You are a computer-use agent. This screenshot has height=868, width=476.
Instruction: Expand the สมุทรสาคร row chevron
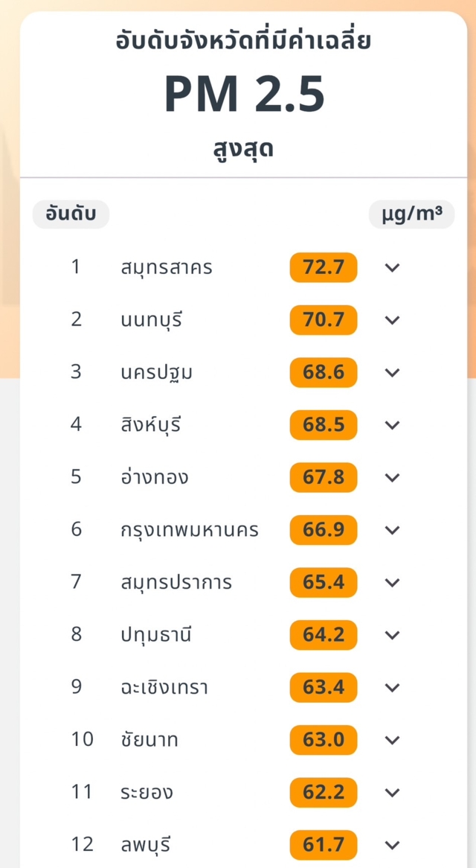[x=393, y=268]
